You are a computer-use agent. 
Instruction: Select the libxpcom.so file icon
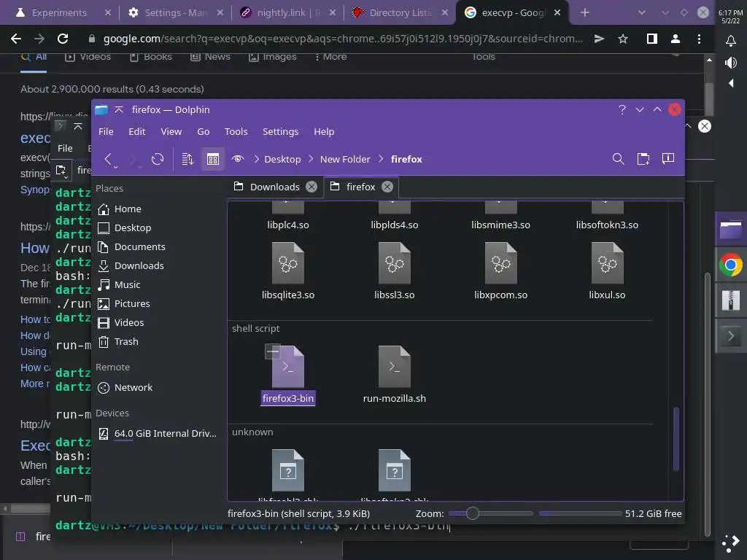pos(500,263)
